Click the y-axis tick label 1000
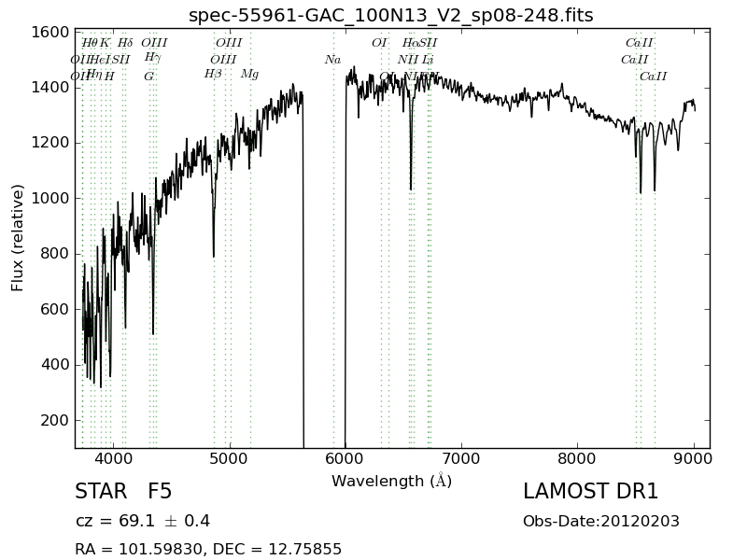Screen dimensions: 747x560 50,198
